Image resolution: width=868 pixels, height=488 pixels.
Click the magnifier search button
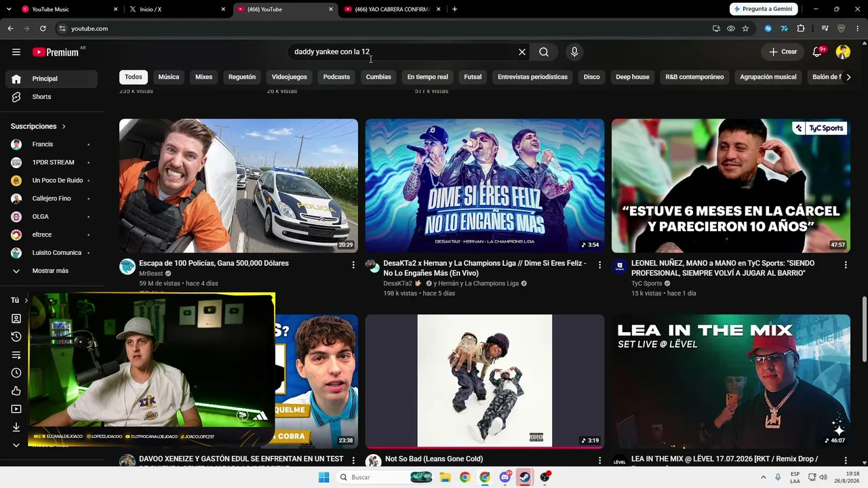(x=544, y=52)
